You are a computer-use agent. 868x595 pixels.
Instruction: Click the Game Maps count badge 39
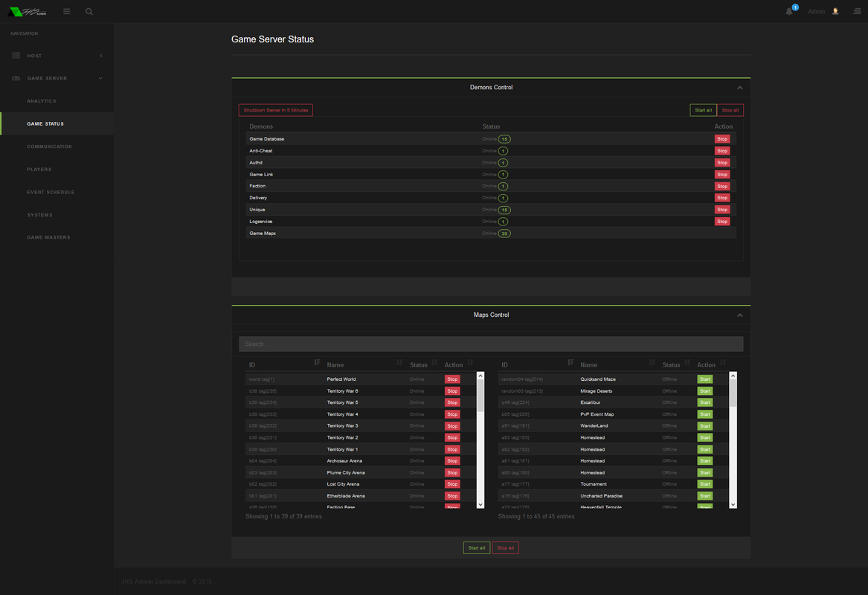[504, 234]
